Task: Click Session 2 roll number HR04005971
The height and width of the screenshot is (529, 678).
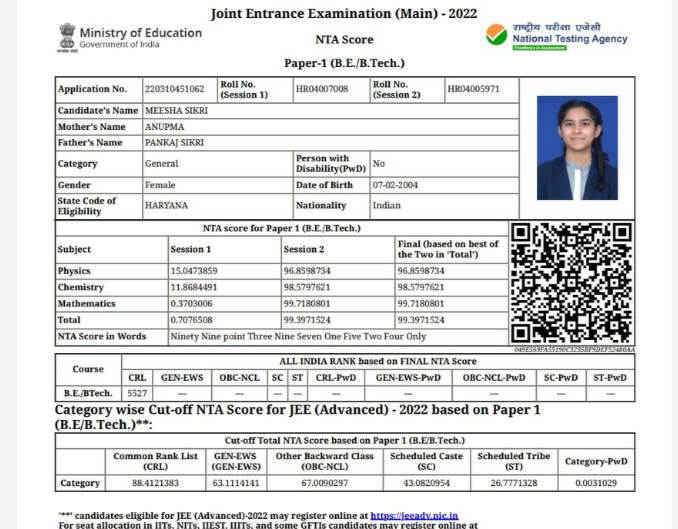Action: click(x=473, y=89)
